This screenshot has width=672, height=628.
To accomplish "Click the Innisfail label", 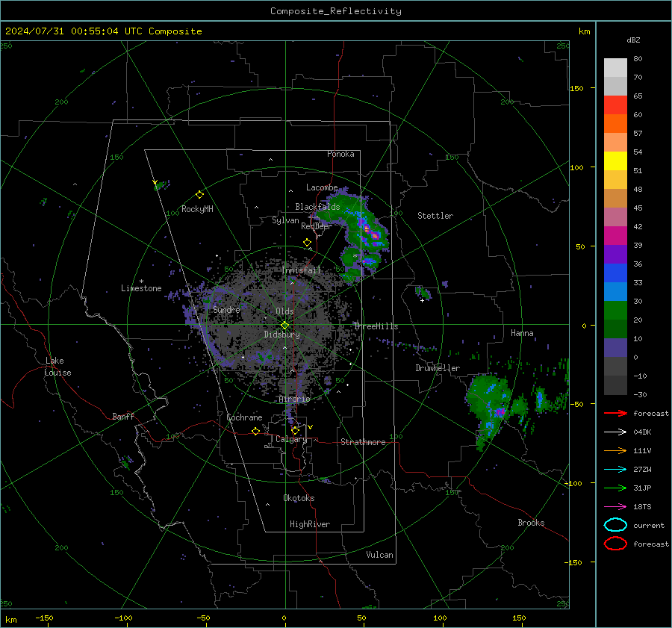I will coord(302,270).
